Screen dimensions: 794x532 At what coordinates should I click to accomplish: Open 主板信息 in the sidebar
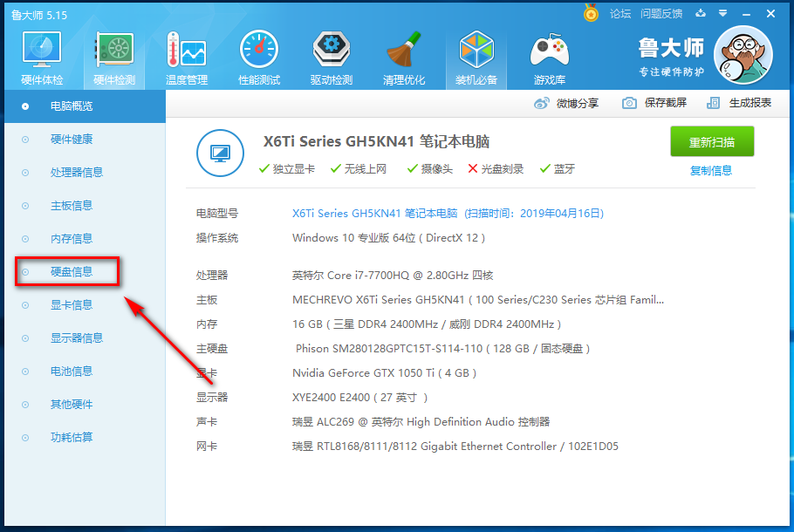[72, 206]
